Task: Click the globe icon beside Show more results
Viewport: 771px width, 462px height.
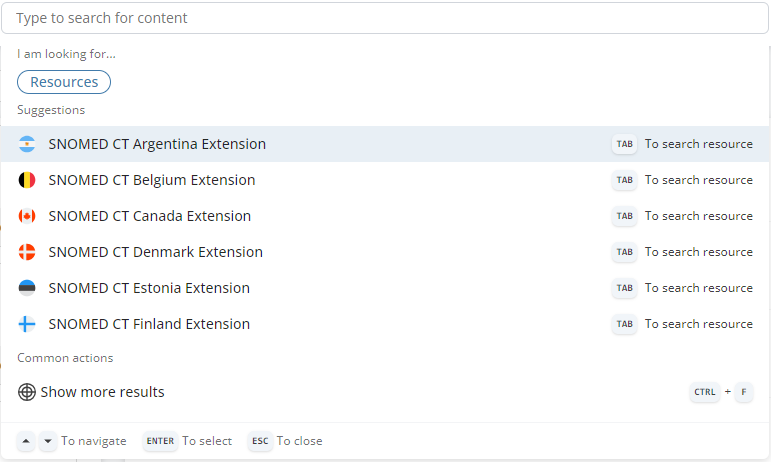Action: click(x=27, y=392)
